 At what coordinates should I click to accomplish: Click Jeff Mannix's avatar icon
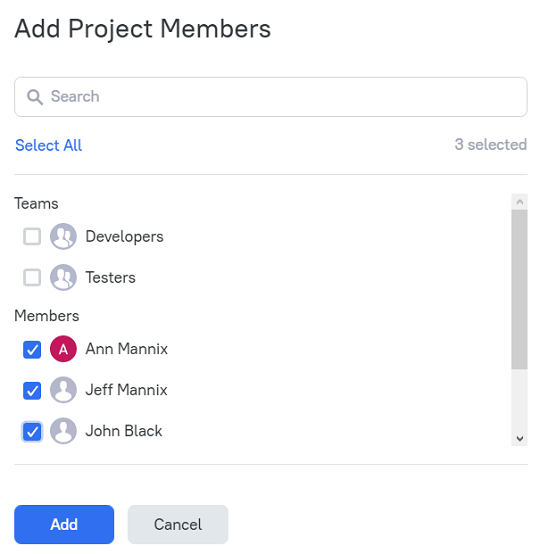coord(63,390)
